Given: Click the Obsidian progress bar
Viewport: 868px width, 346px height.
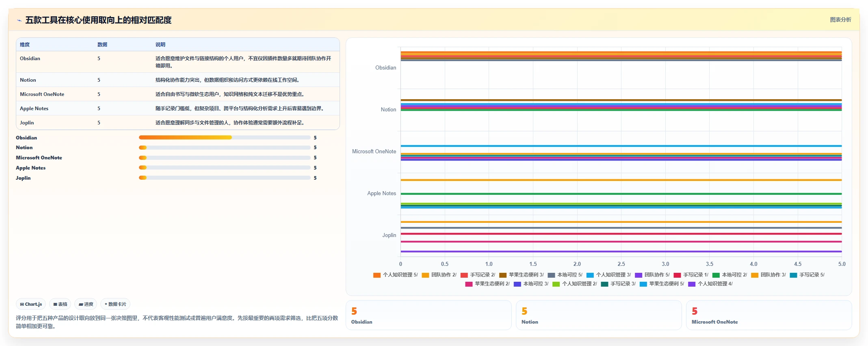Looking at the screenshot, I should click(x=225, y=137).
